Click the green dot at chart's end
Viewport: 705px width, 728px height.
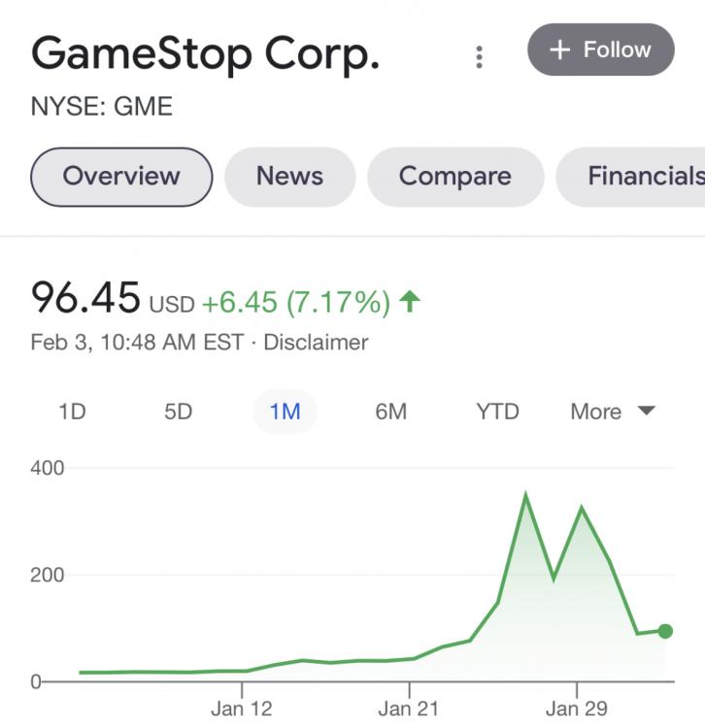[665, 631]
